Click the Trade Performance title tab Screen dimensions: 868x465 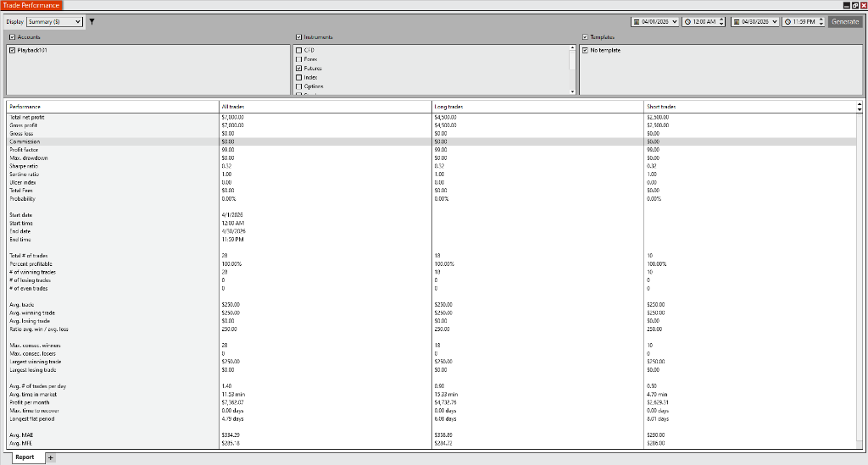pyautogui.click(x=31, y=5)
